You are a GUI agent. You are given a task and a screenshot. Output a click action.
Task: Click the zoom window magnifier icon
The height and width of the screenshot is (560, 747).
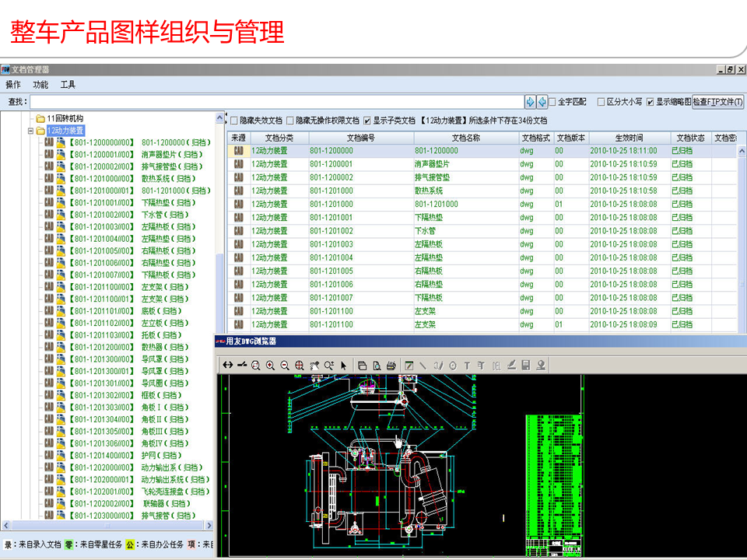pyautogui.click(x=256, y=366)
